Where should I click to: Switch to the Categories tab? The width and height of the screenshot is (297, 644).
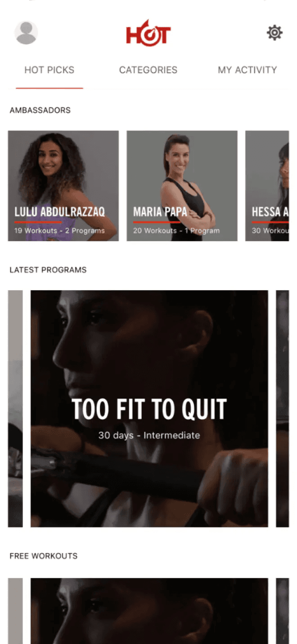coord(148,70)
